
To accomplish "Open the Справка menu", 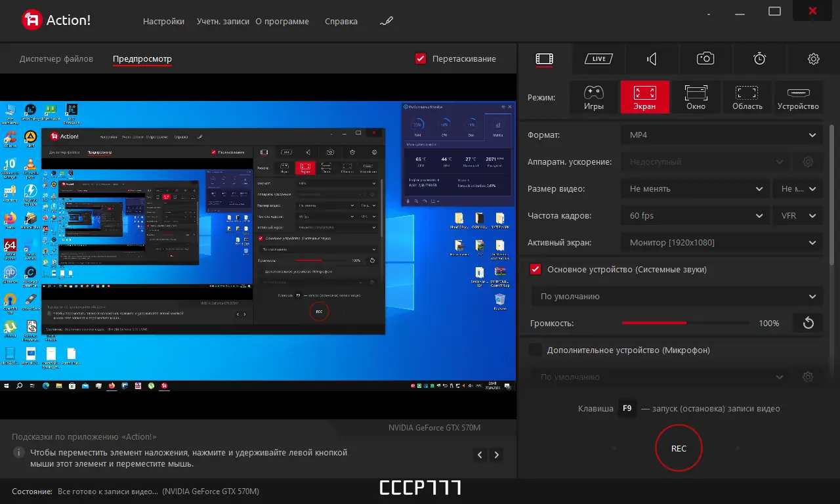I will 341,21.
